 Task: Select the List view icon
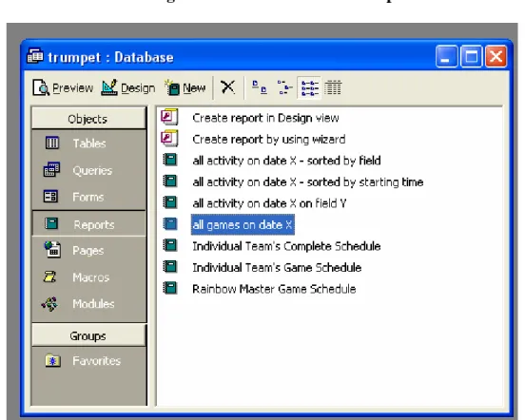(309, 87)
